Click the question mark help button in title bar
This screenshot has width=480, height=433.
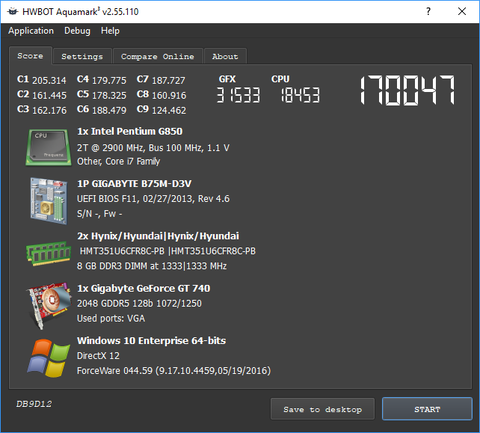point(428,12)
